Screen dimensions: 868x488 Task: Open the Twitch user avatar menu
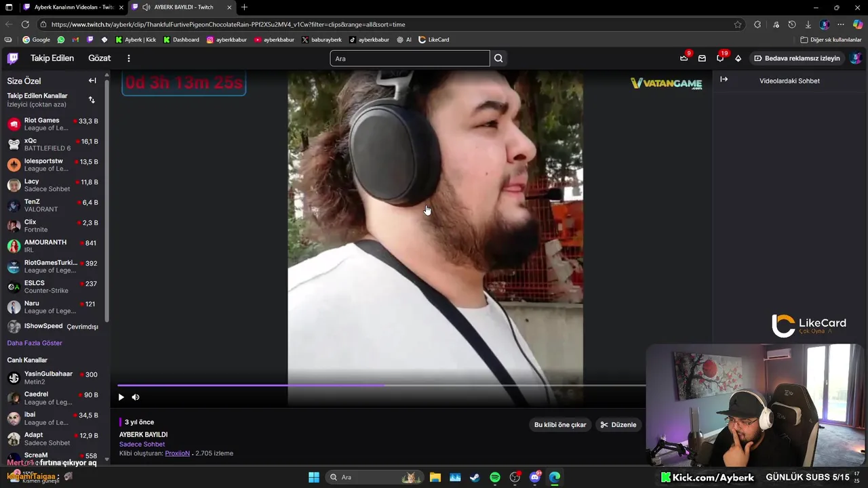(x=856, y=58)
